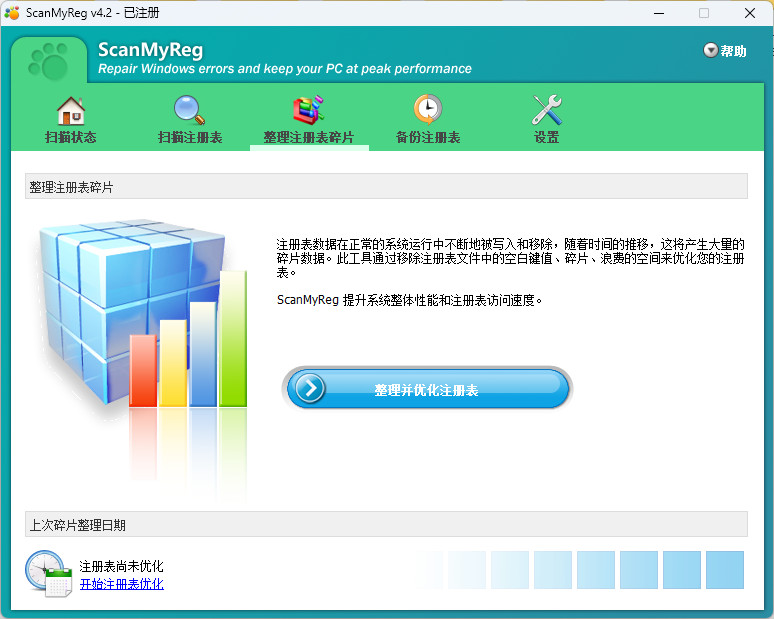
Task: Click the Repair Windows errors tagline
Action: [x=285, y=69]
